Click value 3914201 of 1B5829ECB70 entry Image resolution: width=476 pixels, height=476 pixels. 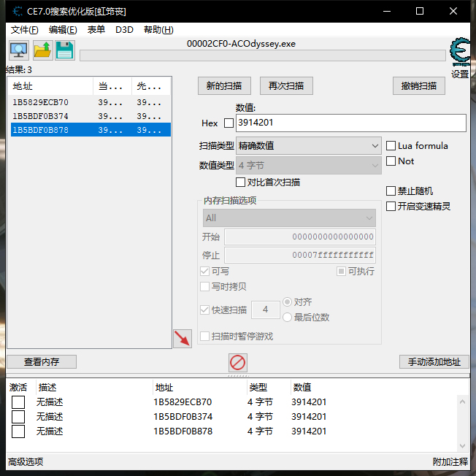click(x=309, y=402)
